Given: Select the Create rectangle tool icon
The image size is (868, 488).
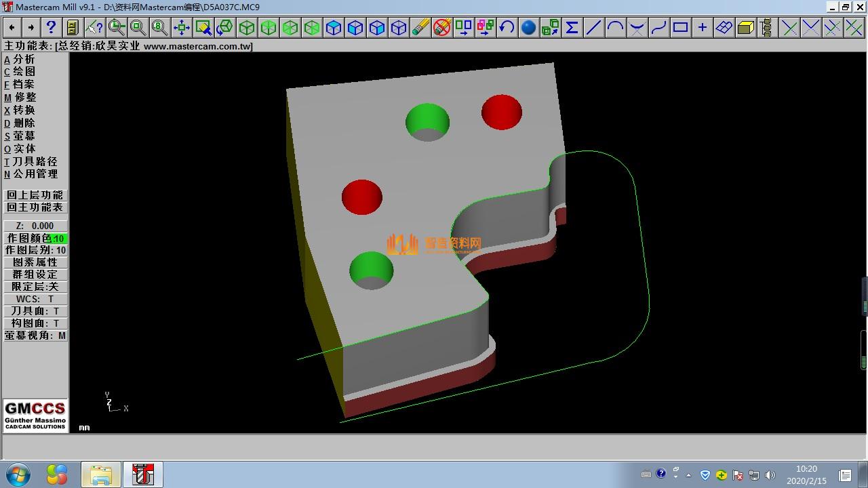Looking at the screenshot, I should 680,27.
